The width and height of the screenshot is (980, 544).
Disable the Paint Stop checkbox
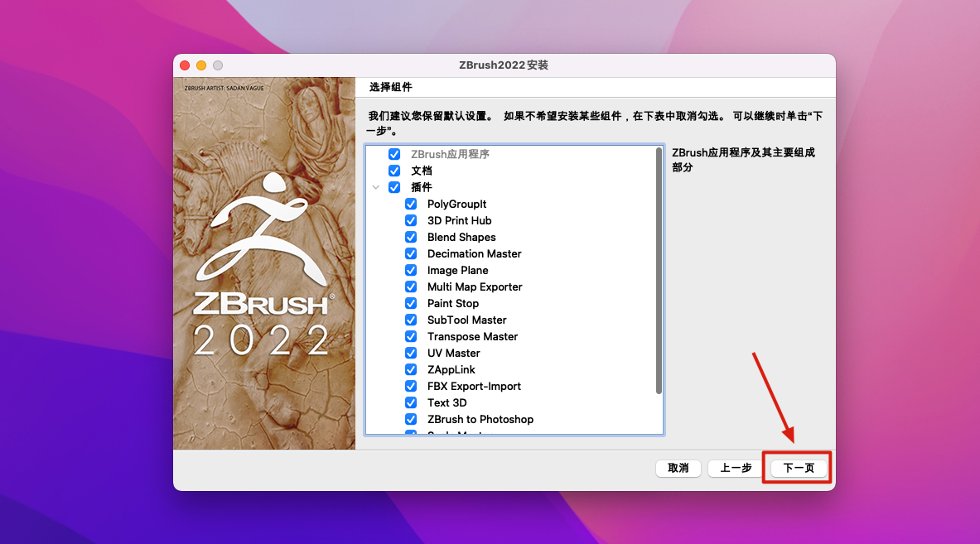point(411,303)
